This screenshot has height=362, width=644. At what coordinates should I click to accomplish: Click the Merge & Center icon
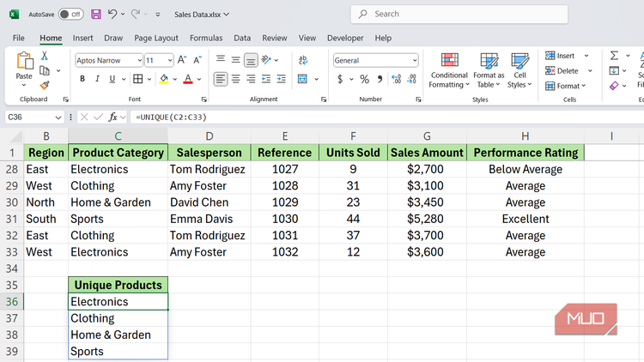tap(303, 79)
